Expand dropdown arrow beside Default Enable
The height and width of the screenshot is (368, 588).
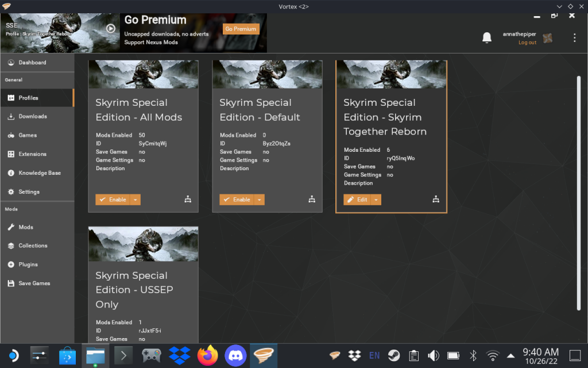tap(259, 200)
